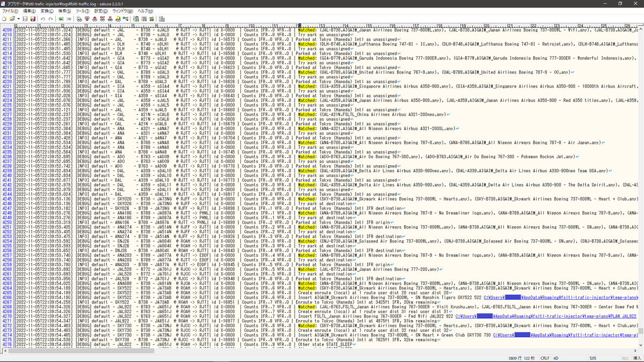Screen dimensions: 644x362
Task: Click the Find Previous toolbar icon
Action: tap(94, 19)
